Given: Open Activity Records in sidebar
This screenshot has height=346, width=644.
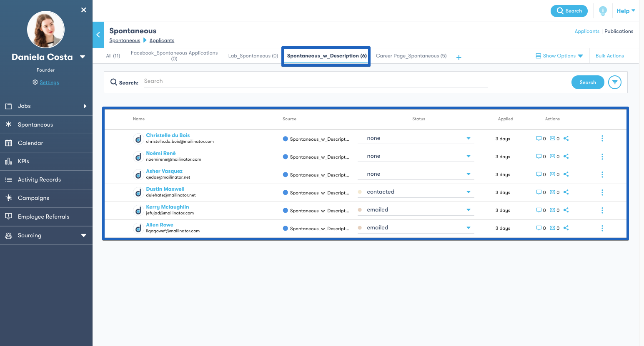Looking at the screenshot, I should [46, 179].
